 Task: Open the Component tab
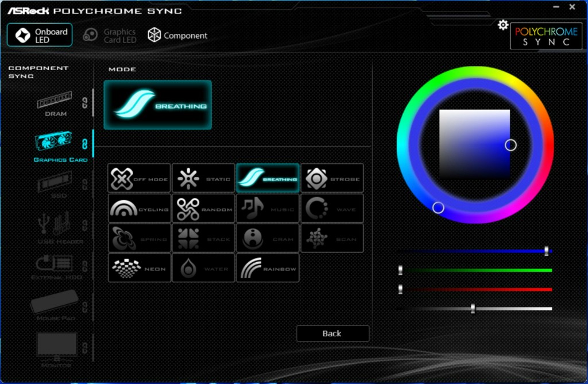click(177, 35)
